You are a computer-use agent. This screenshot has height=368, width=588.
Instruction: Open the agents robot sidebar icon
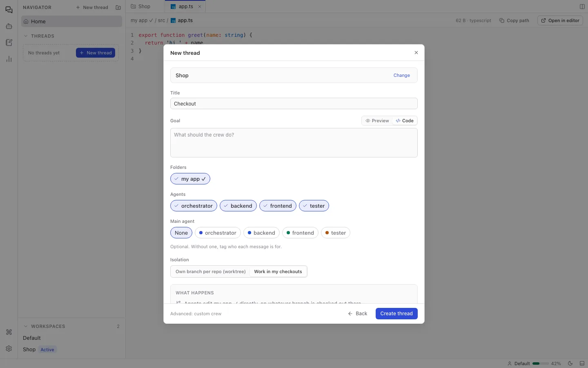pyautogui.click(x=9, y=26)
